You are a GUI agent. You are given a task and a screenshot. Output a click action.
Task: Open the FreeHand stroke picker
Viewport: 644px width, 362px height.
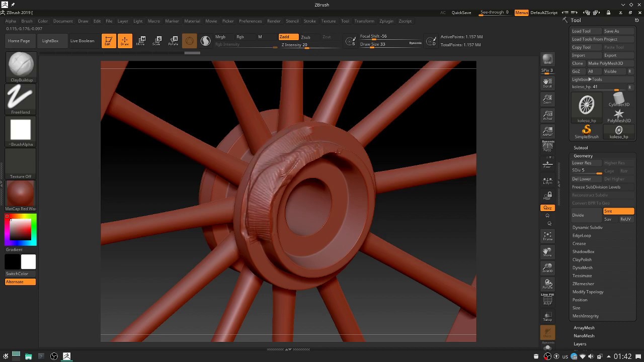click(x=21, y=99)
